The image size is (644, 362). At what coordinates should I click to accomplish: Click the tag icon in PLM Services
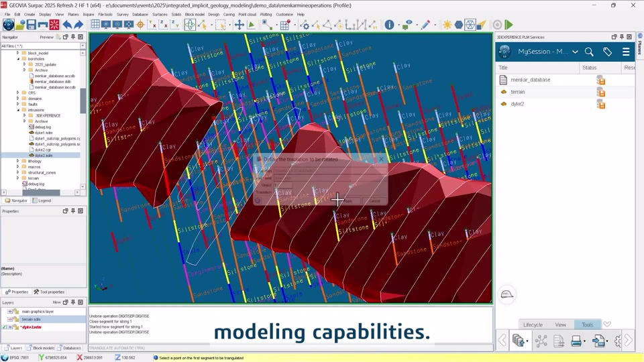point(608,52)
